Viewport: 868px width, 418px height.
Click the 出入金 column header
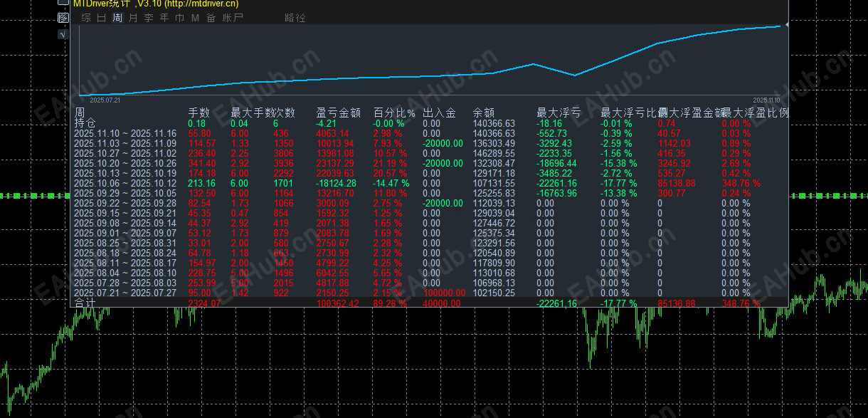(x=439, y=113)
